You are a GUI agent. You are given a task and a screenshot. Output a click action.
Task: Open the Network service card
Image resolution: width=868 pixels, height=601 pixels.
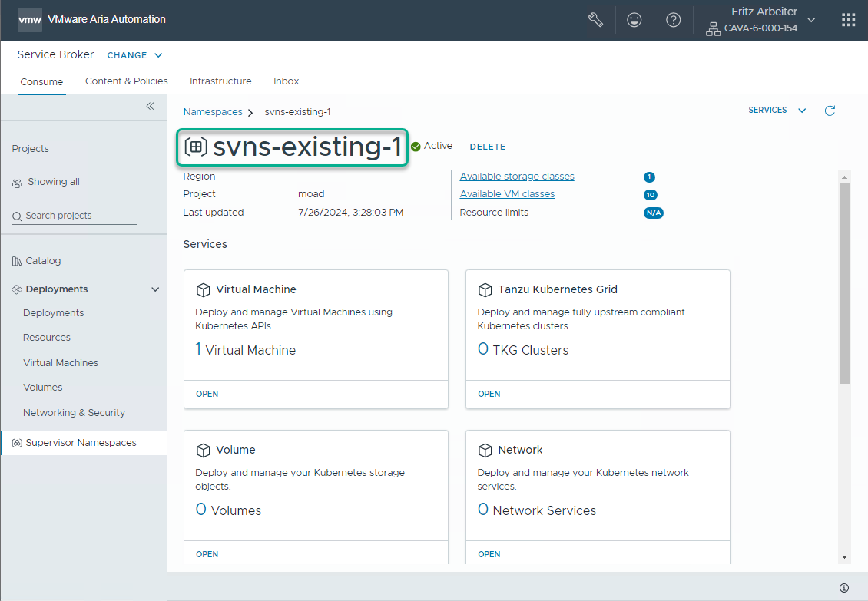489,554
